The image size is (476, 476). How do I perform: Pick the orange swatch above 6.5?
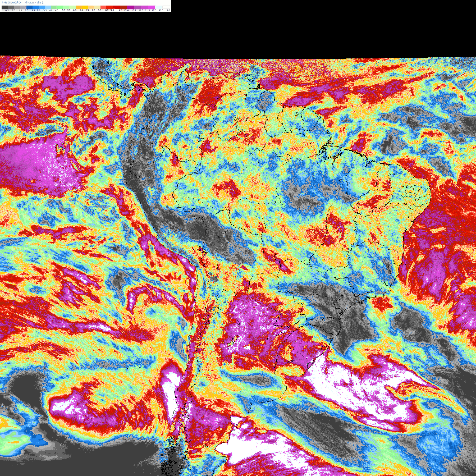[x=79, y=7]
